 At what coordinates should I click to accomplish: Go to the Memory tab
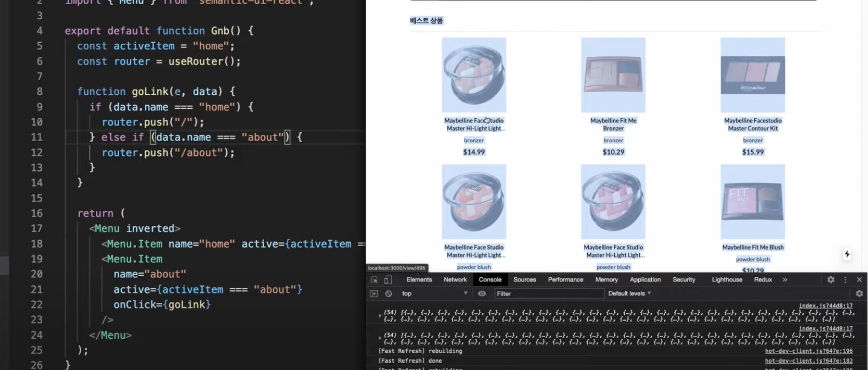tap(607, 280)
